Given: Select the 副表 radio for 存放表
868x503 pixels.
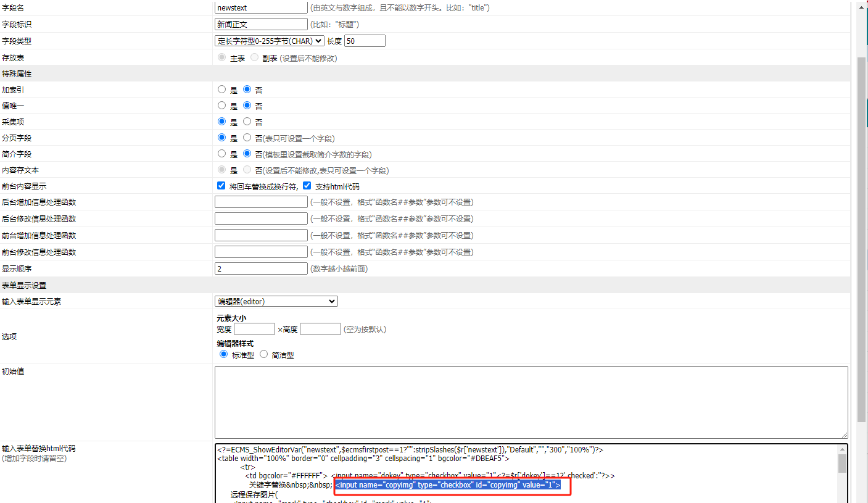Looking at the screenshot, I should coord(254,57).
